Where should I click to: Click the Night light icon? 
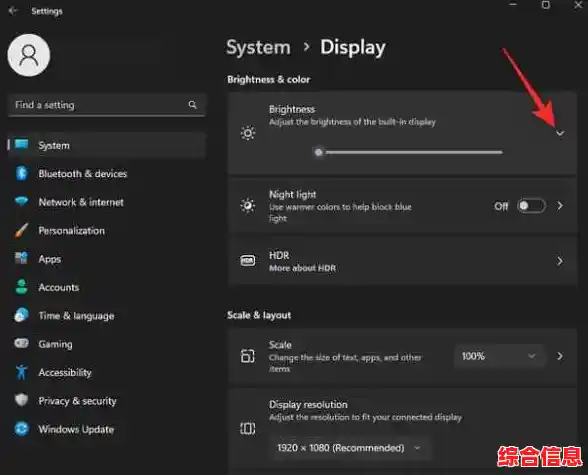(248, 205)
